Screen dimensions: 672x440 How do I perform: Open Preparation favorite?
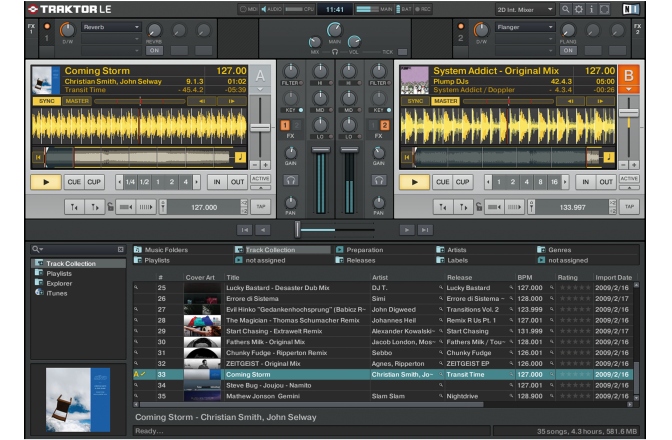[365, 250]
